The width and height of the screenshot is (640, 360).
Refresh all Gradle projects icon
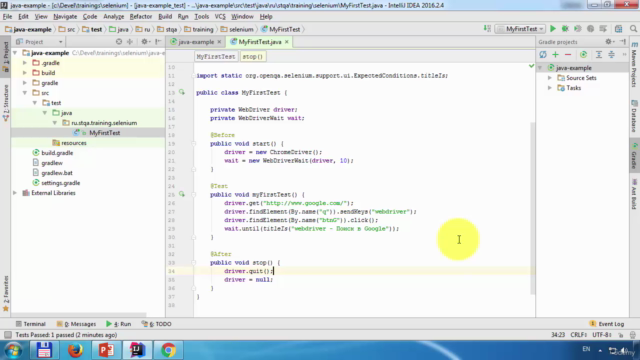coord(543,55)
